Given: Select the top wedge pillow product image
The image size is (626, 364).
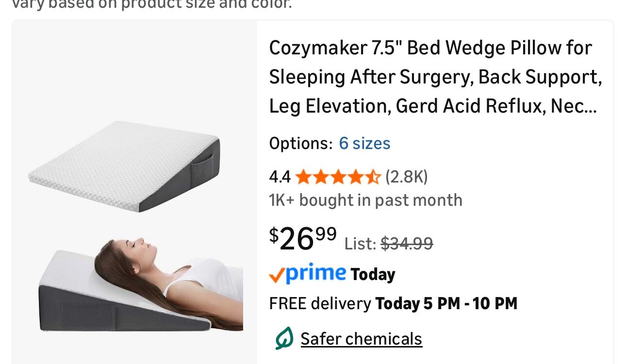Looking at the screenshot, I should (125, 166).
